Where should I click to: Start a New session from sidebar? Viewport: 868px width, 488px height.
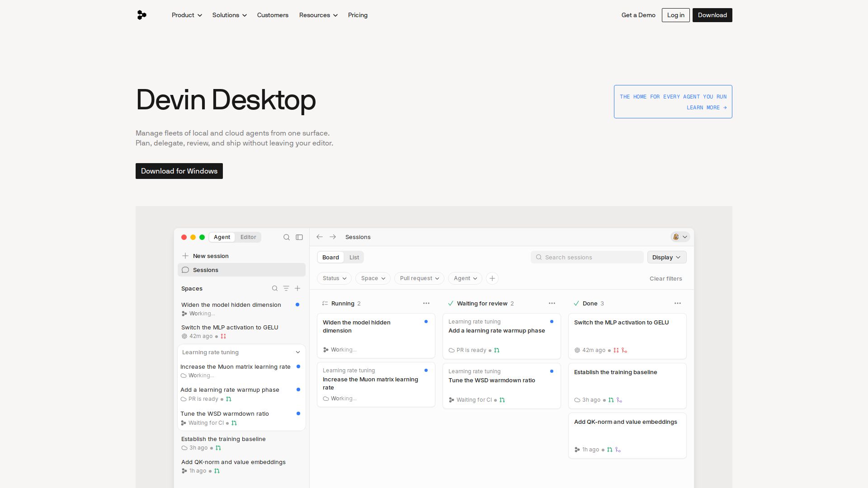tap(241, 256)
